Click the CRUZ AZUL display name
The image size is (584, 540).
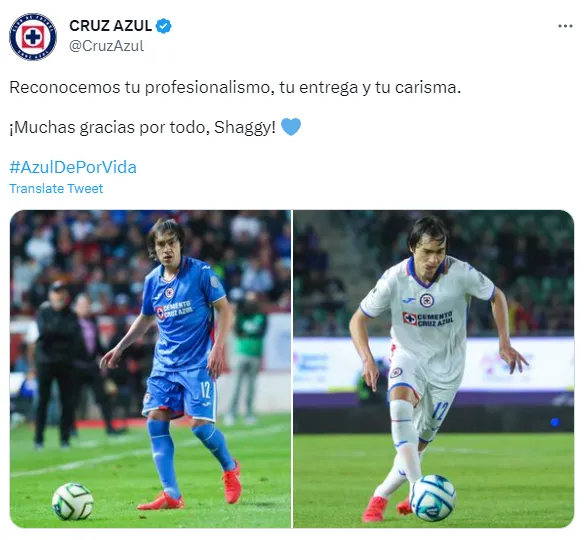pos(111,26)
